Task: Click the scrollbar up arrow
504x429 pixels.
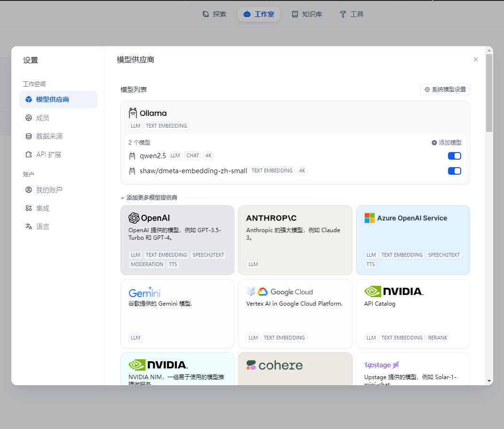Action: pyautogui.click(x=489, y=50)
